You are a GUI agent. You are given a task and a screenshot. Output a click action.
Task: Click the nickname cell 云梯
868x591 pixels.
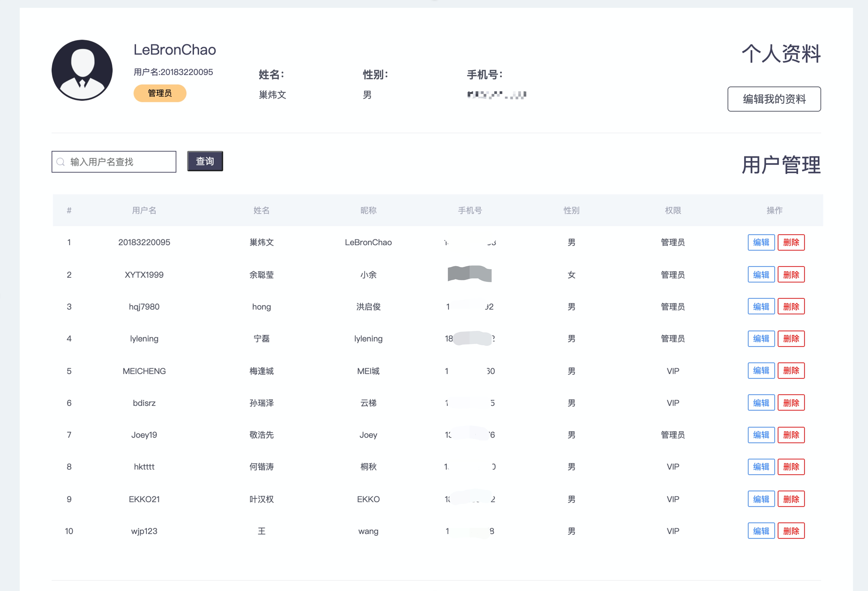[x=368, y=403]
